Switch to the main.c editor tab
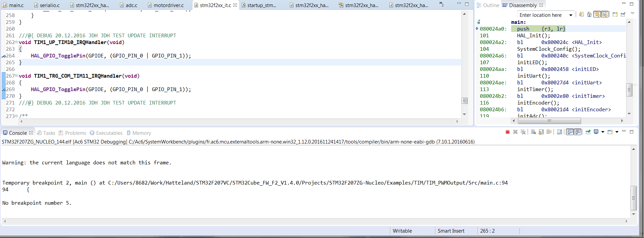 click(16, 5)
